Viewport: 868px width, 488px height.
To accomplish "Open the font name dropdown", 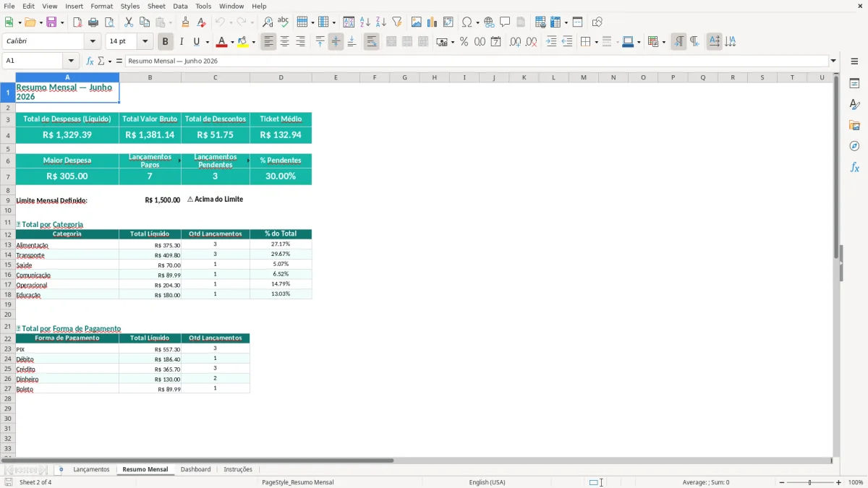I will point(93,42).
